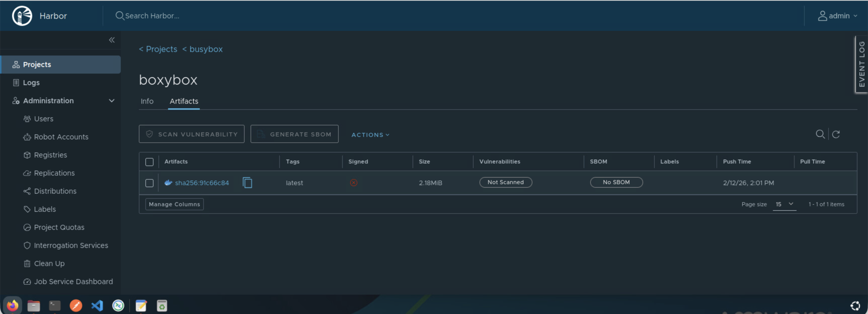Viewport: 868px width, 314px height.
Task: Click the admin user avatar icon
Action: coord(822,16)
